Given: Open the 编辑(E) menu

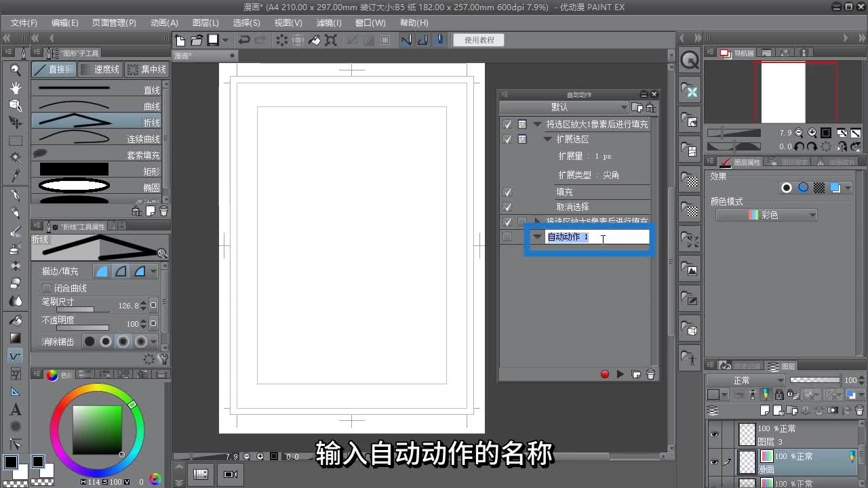Looking at the screenshot, I should tap(65, 22).
